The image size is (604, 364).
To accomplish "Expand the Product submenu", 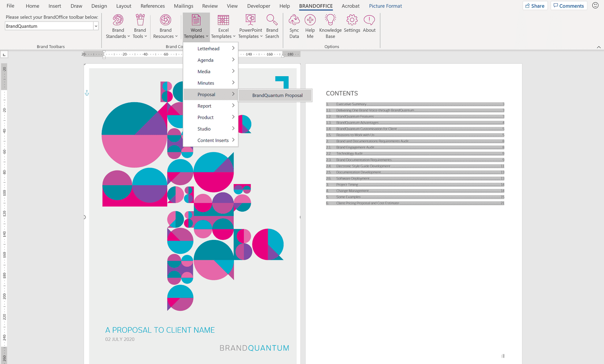I will [211, 117].
